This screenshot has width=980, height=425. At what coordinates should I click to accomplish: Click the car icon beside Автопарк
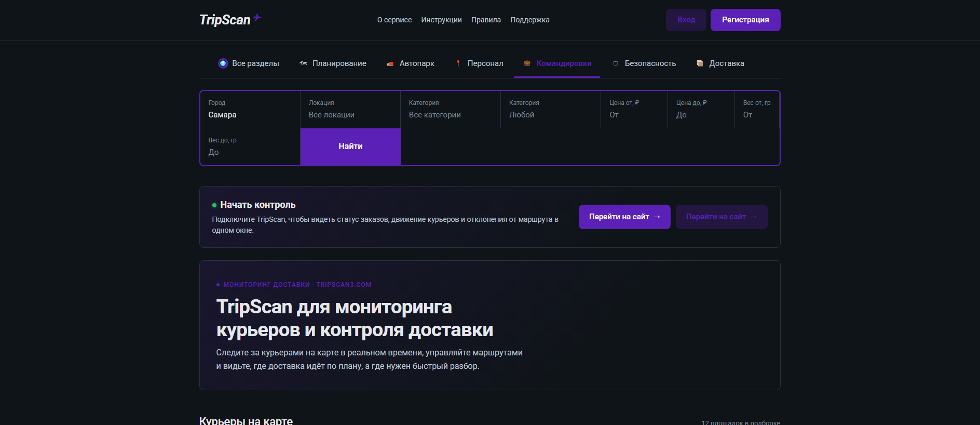click(390, 63)
